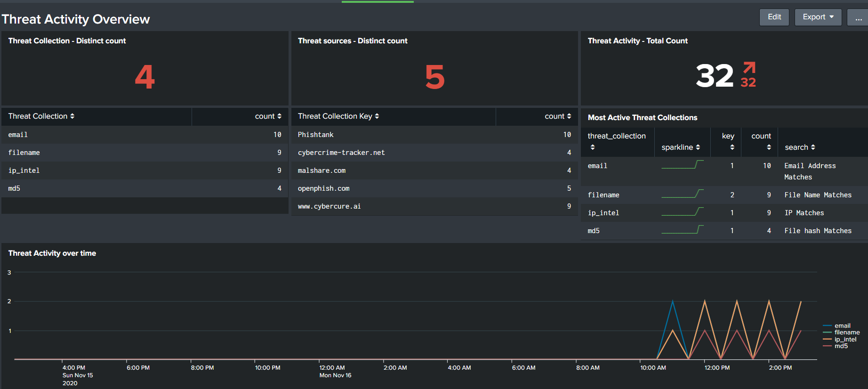Click 'File hash Matches' search cell
Screen dimensions: 868x389
pos(818,231)
